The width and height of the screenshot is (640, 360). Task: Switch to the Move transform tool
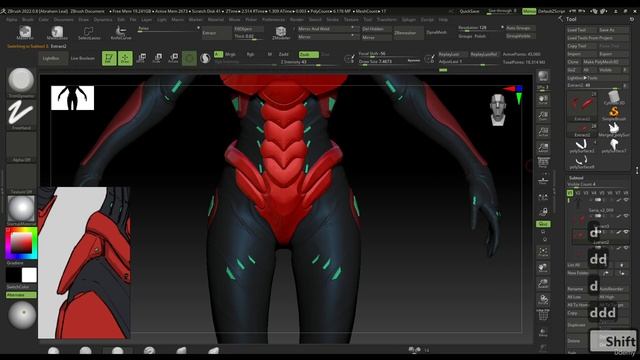click(x=141, y=58)
